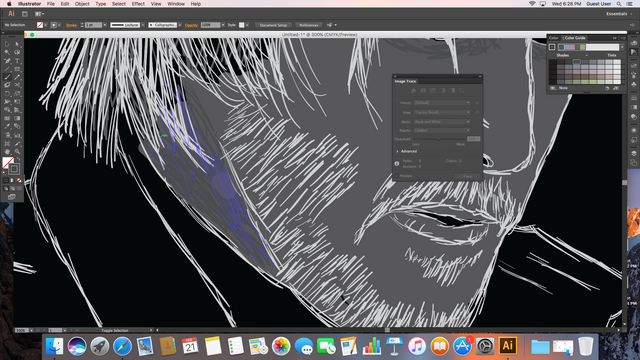
Task: Open the Palette dropdown showing Limited
Action: coord(442,131)
